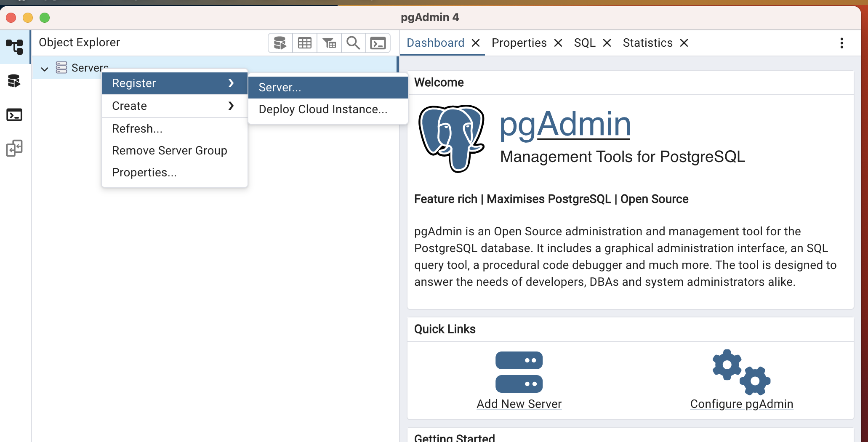Click the Configure pgAdmin gears icon
This screenshot has width=868, height=442.
click(741, 372)
